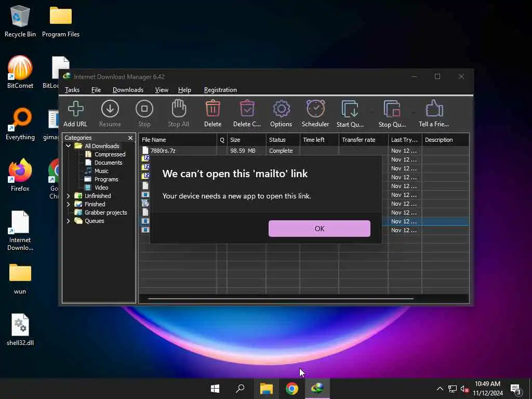Screen dimensions: 532x399
Task: Sort by Transfer rate column header
Action: (363, 140)
